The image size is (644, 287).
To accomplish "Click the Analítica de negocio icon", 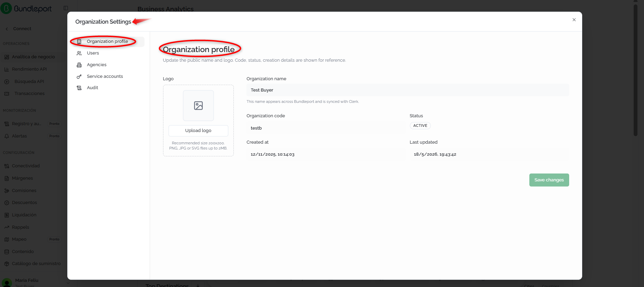I will (7, 57).
